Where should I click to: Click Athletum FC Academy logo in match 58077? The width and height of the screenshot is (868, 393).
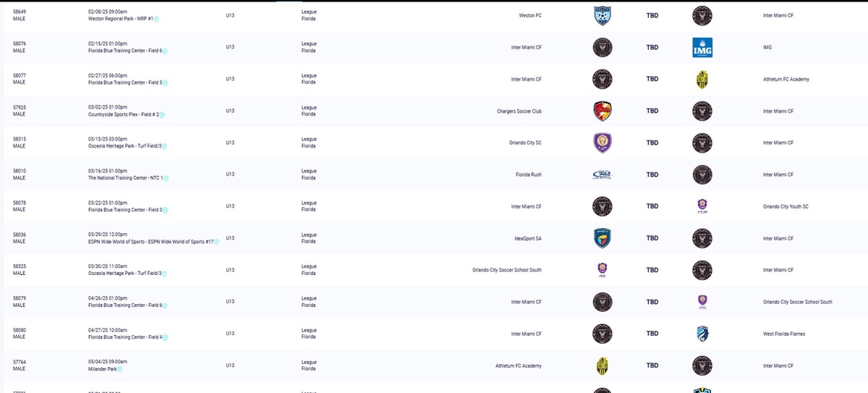702,80
